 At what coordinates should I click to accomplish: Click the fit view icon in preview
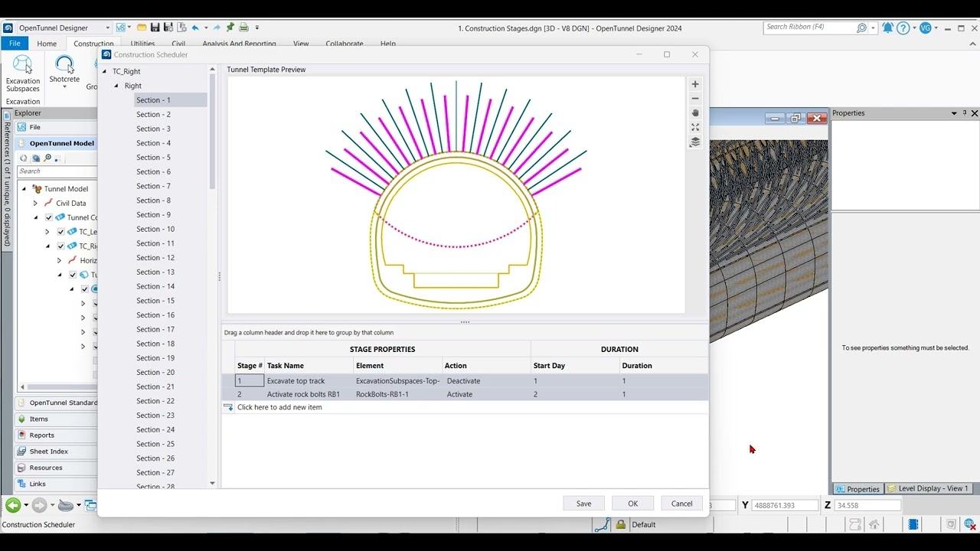(695, 127)
